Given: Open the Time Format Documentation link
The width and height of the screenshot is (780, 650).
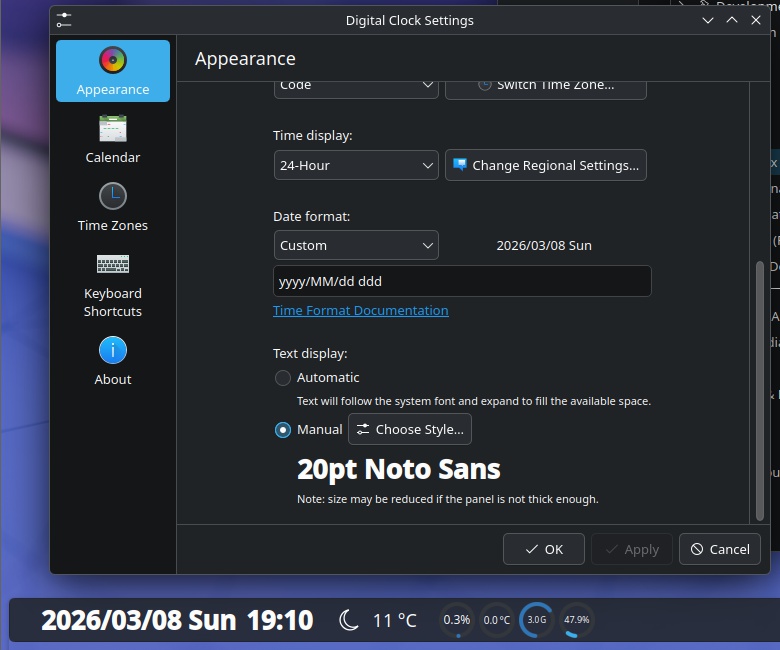Looking at the screenshot, I should point(361,310).
